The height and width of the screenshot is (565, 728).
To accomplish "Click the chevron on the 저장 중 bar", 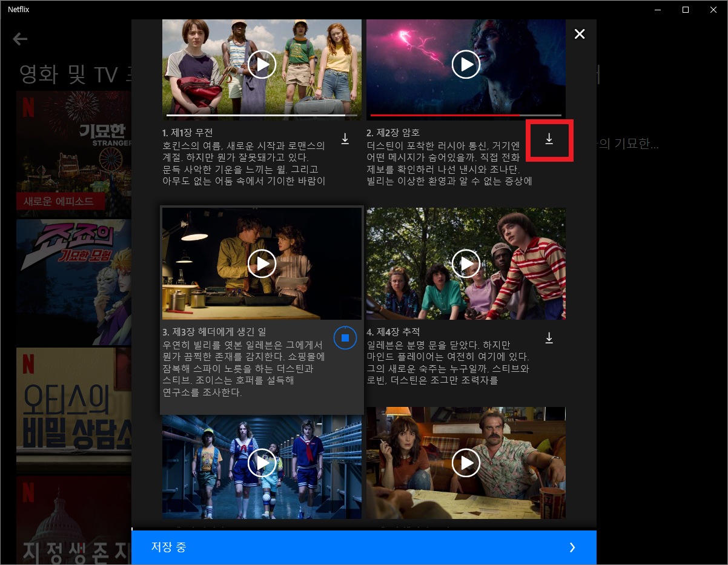I will coord(572,547).
